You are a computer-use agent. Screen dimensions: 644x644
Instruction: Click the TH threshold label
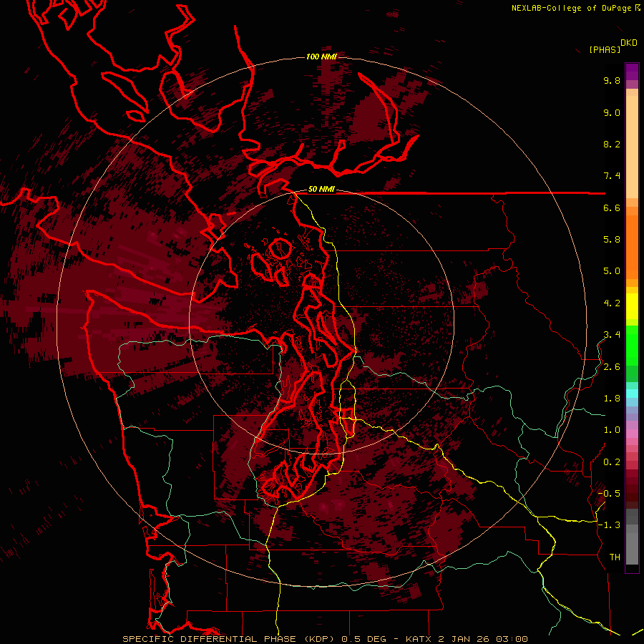coord(615,557)
